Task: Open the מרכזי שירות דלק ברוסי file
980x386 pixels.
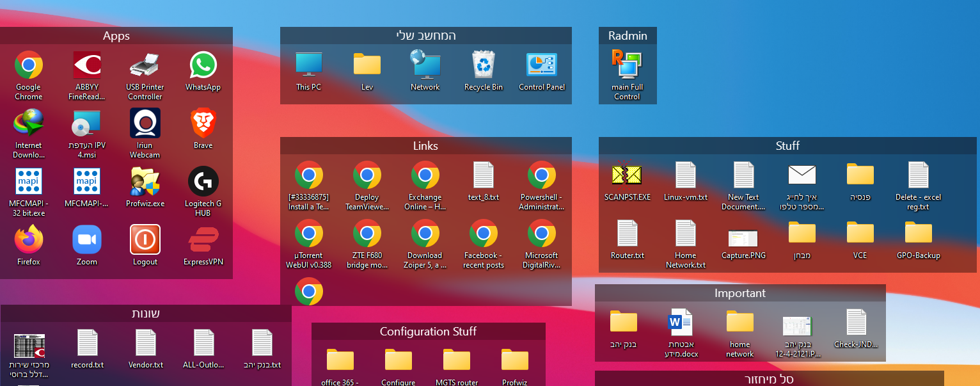Action: [x=29, y=346]
